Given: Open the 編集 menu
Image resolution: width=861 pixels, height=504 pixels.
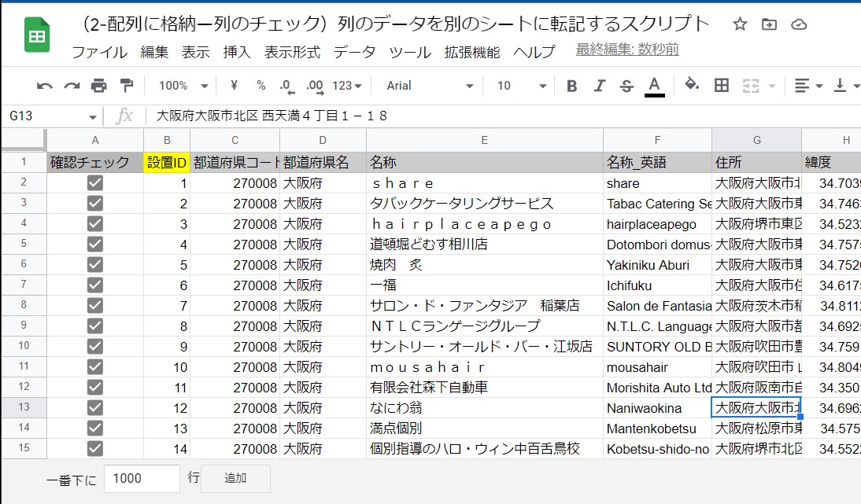Looking at the screenshot, I should (x=154, y=52).
